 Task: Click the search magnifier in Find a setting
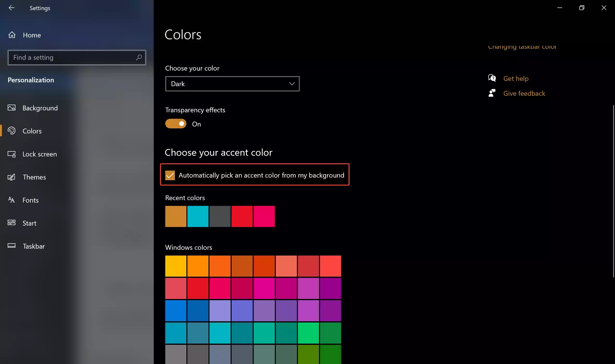coord(139,57)
